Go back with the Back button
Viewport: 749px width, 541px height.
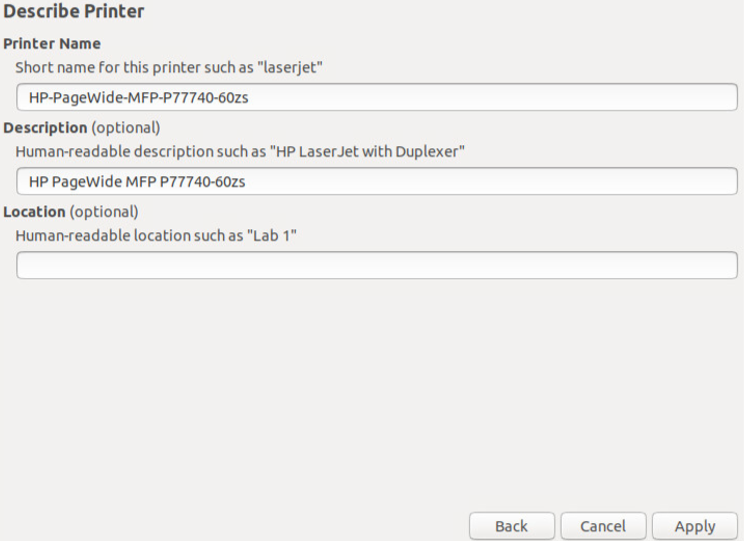511,526
